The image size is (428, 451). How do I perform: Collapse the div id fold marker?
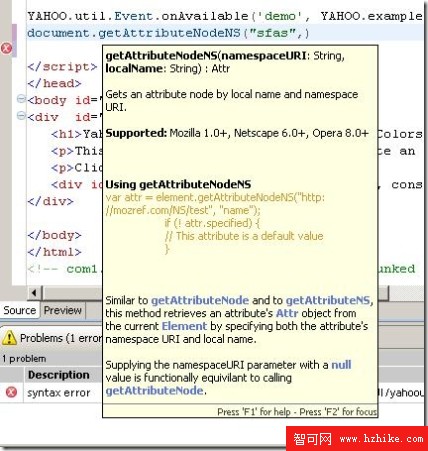click(x=21, y=116)
